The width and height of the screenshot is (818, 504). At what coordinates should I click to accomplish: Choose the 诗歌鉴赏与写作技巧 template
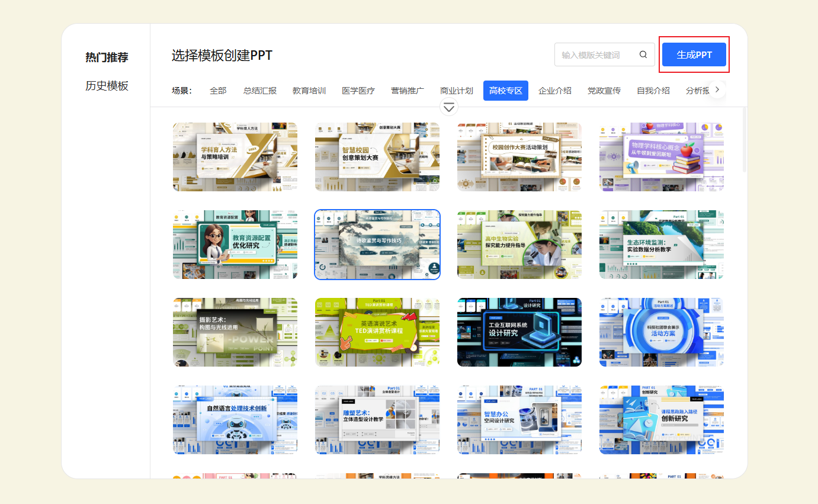click(377, 245)
